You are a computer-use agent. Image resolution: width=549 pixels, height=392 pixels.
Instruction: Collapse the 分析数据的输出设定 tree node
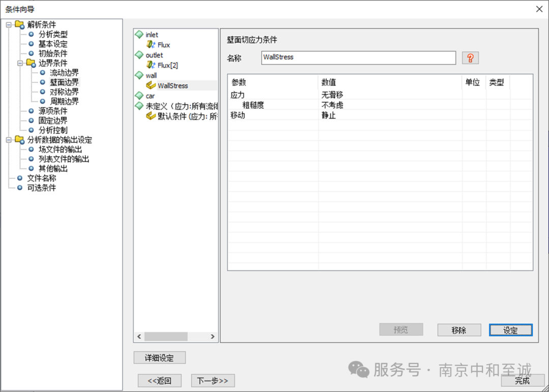point(9,140)
